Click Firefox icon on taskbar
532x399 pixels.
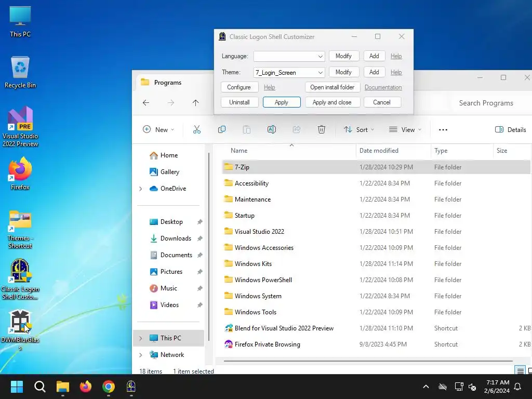(x=86, y=387)
